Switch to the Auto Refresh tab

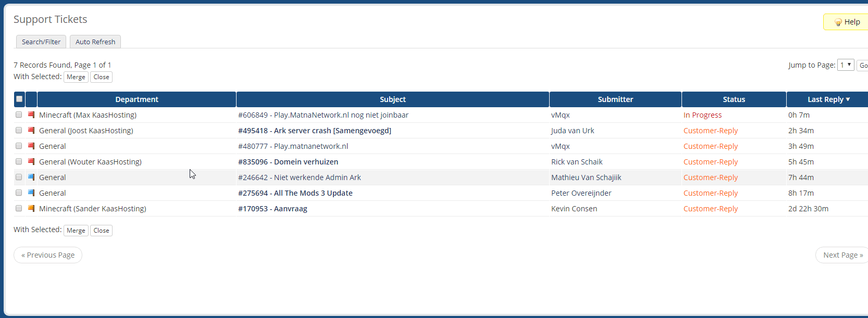click(x=95, y=42)
